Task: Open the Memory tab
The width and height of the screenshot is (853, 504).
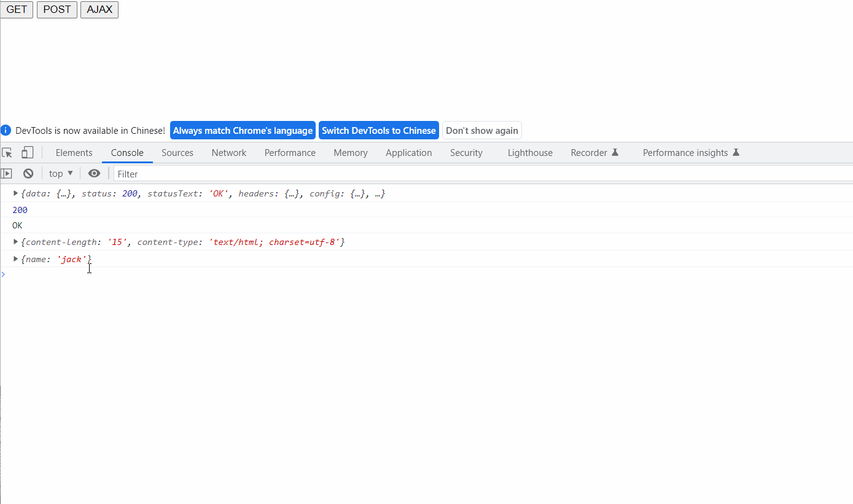Action: click(x=351, y=153)
